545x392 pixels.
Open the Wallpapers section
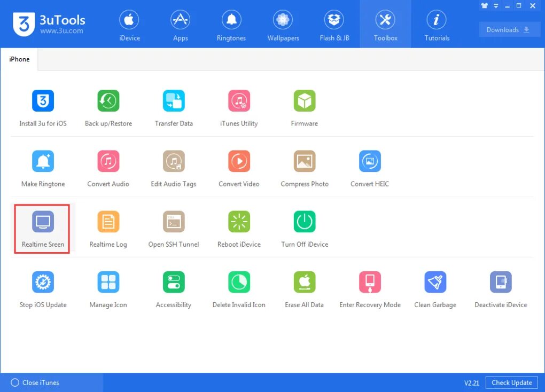click(x=283, y=25)
